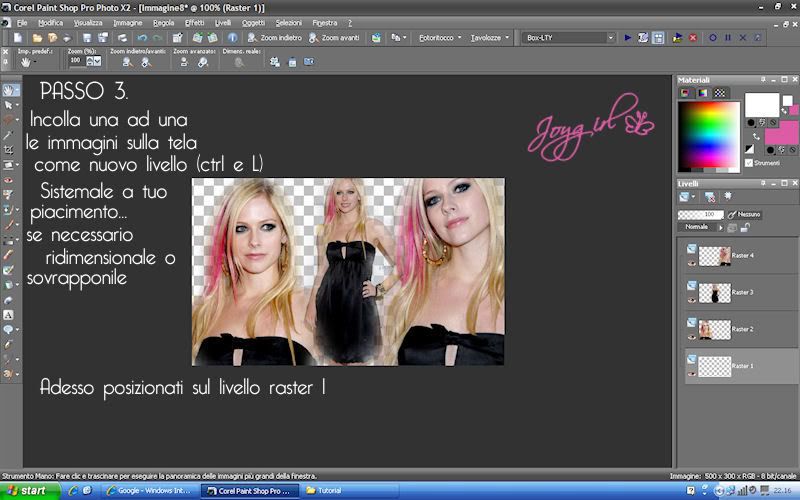The width and height of the screenshot is (800, 500).
Task: Click the white foreground material swatch
Action: (762, 105)
